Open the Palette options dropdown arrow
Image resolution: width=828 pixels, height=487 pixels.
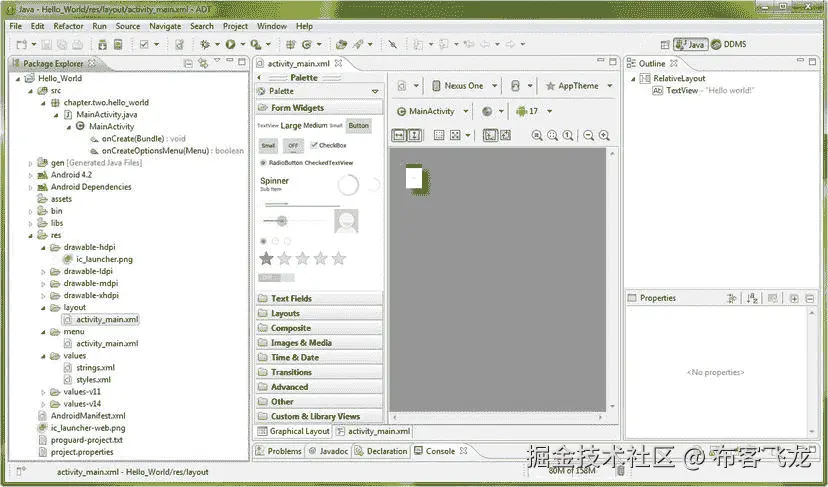tap(375, 91)
